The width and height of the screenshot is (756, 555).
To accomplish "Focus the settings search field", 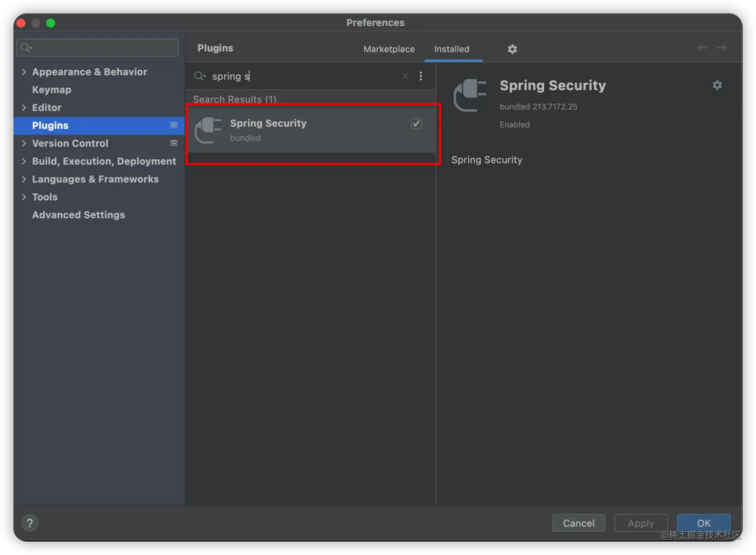I will pyautogui.click(x=97, y=47).
